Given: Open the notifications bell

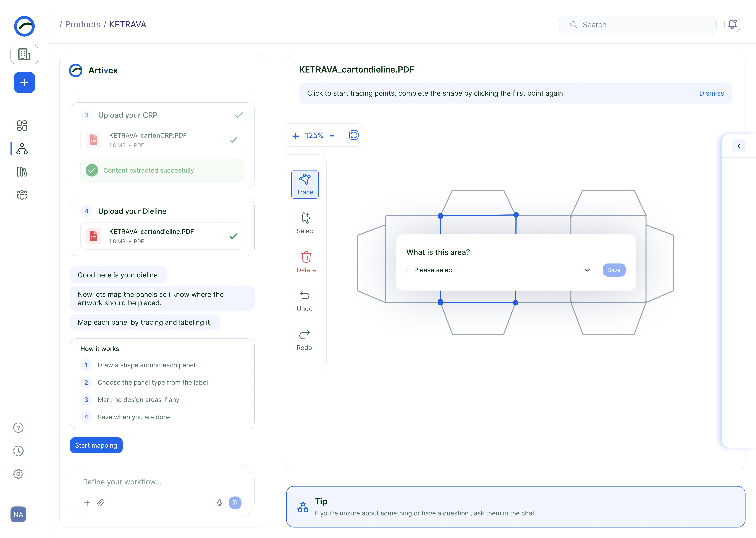Looking at the screenshot, I should pos(732,25).
